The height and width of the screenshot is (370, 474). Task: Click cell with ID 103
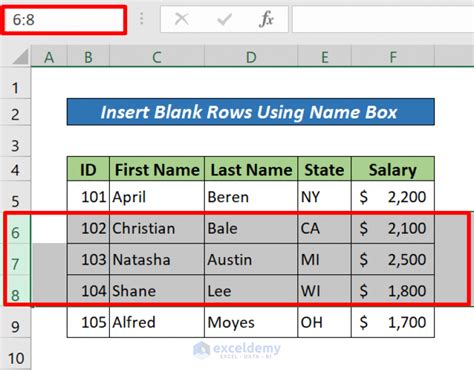click(88, 259)
